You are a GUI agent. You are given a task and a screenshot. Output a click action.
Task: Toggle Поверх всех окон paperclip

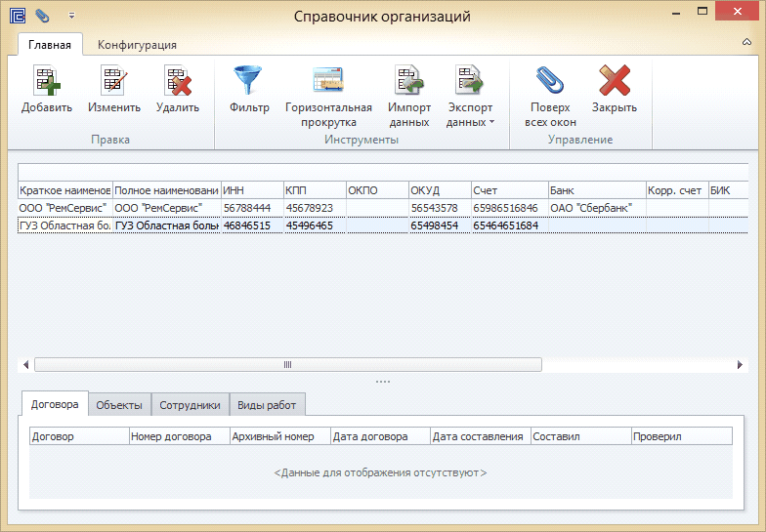point(550,80)
